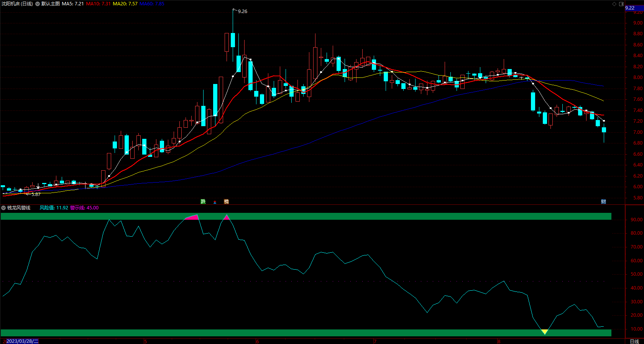Image resolution: width=644 pixels, height=344 pixels.
Task: Click the 2023/03/28/二 date label
Action: coord(22,341)
